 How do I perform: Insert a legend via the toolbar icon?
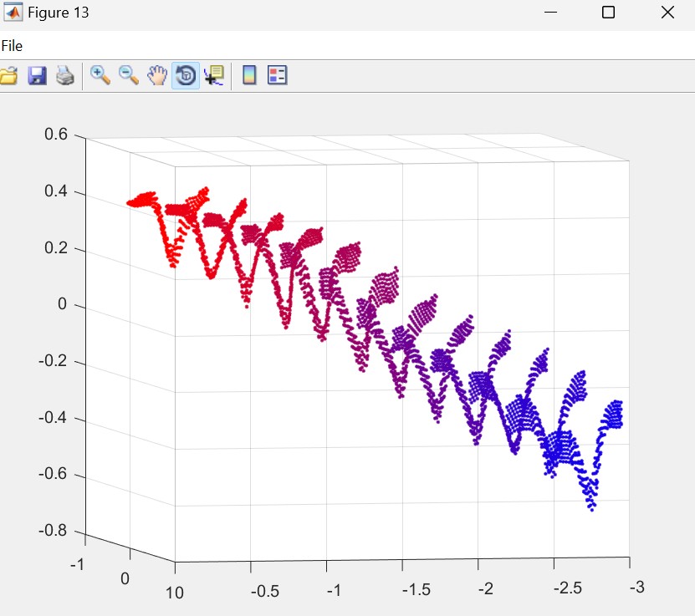point(277,76)
